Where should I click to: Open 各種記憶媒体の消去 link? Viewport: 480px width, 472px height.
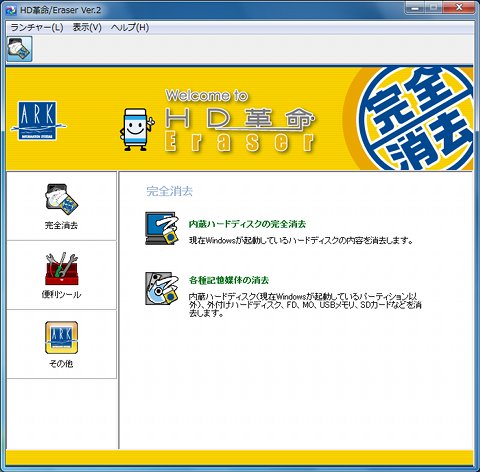229,280
